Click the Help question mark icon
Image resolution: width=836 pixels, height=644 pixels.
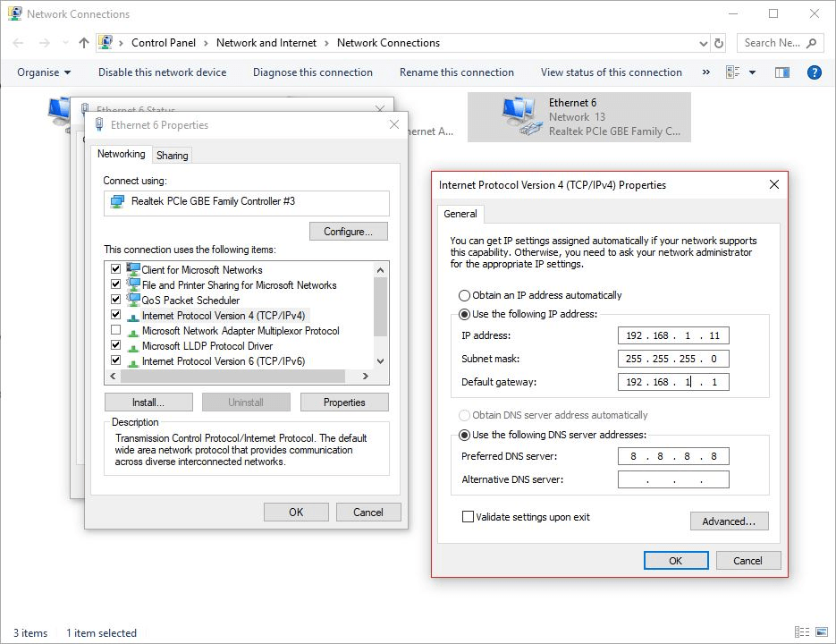pos(814,72)
